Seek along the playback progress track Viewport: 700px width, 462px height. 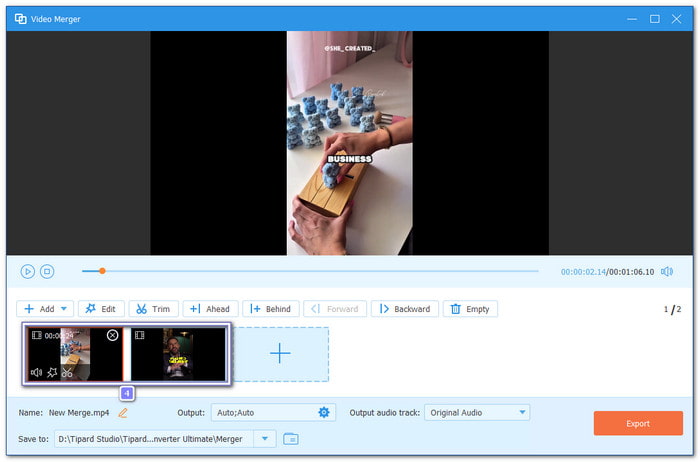(310, 271)
